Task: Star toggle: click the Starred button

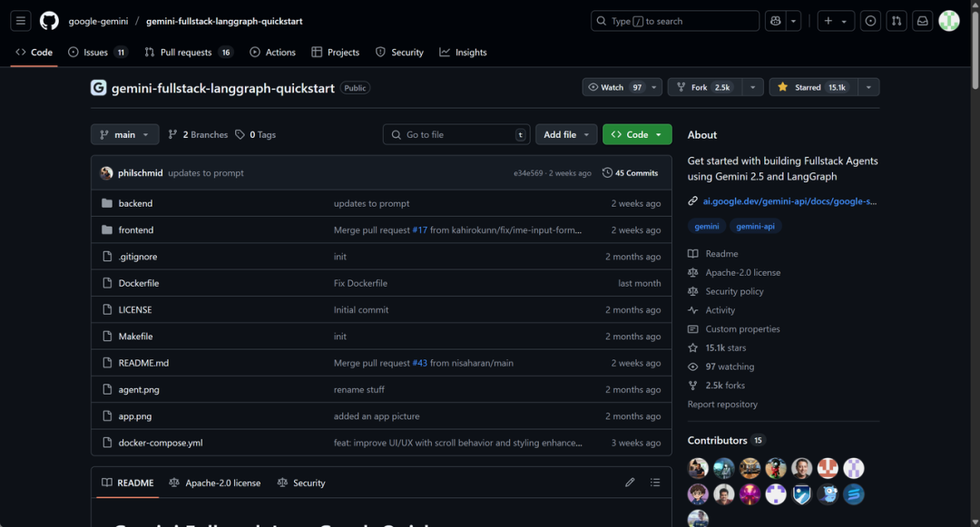Action: [x=813, y=87]
